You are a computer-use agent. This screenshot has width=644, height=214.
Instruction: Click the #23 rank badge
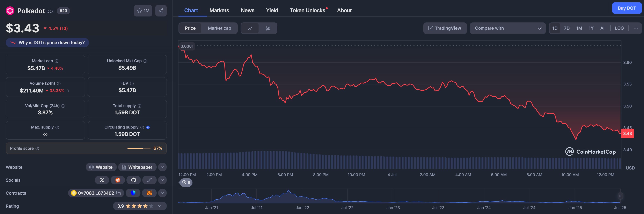click(63, 11)
